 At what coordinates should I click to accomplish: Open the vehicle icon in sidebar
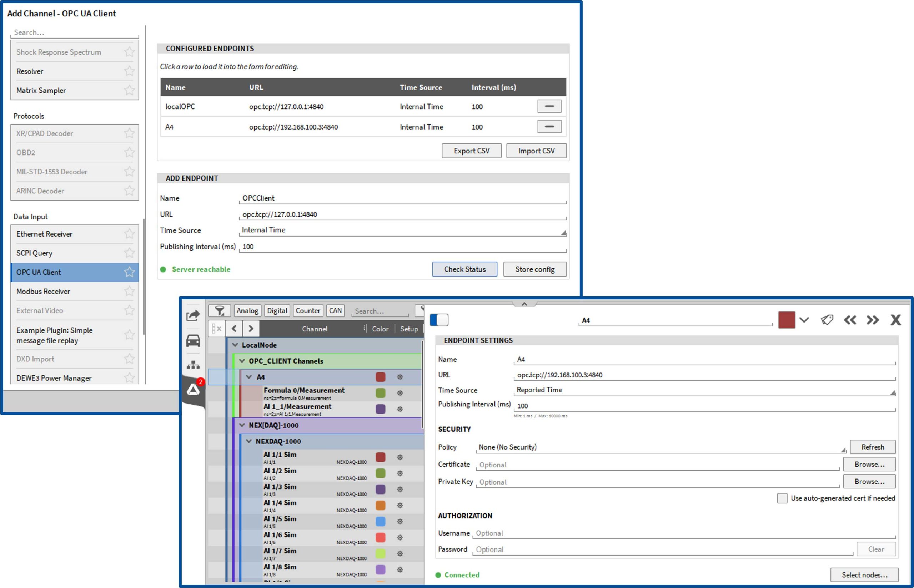pos(193,340)
